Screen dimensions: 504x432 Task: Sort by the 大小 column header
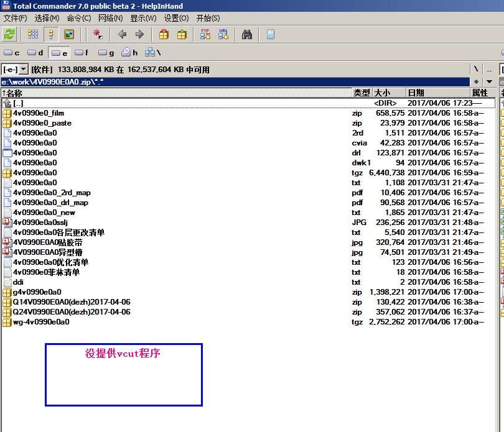coord(390,93)
